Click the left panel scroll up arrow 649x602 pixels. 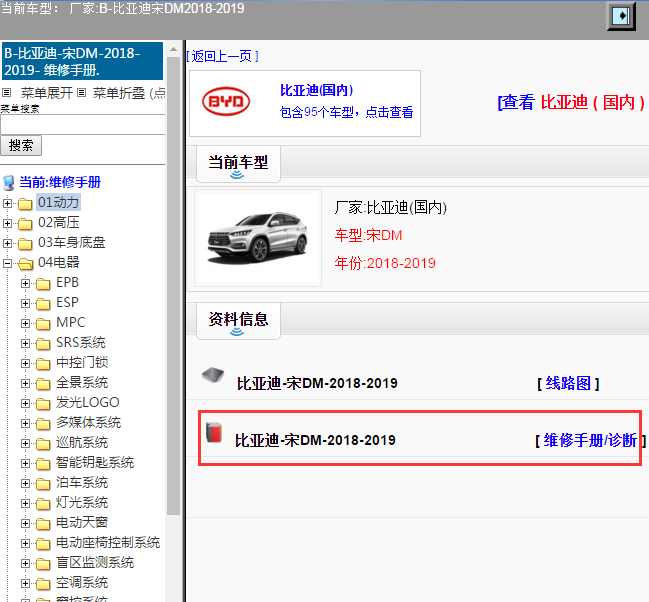pyautogui.click(x=173, y=50)
